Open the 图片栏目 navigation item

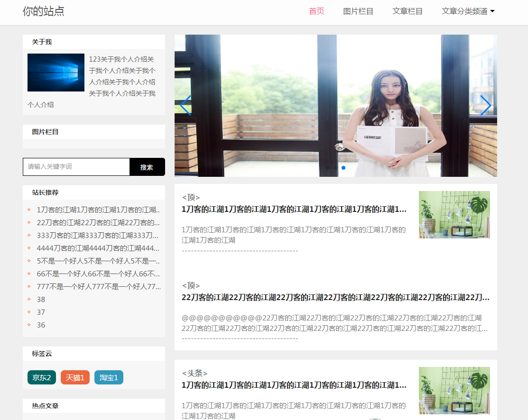pos(358,11)
